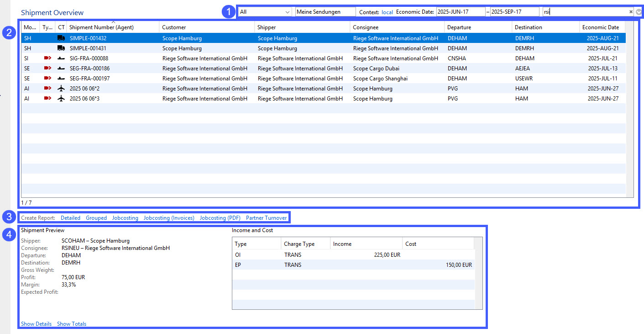The width and height of the screenshot is (644, 334).
Task: Sort by the Destination column header
Action: coord(546,27)
